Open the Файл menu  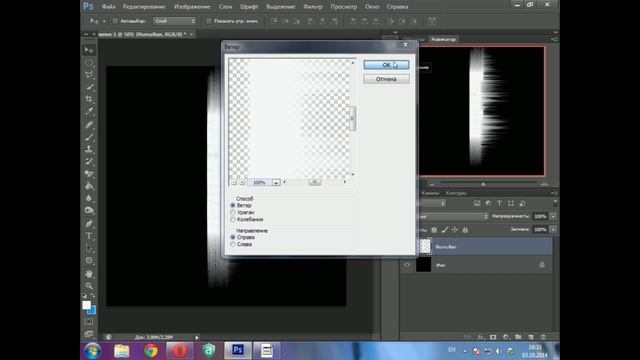[108, 7]
